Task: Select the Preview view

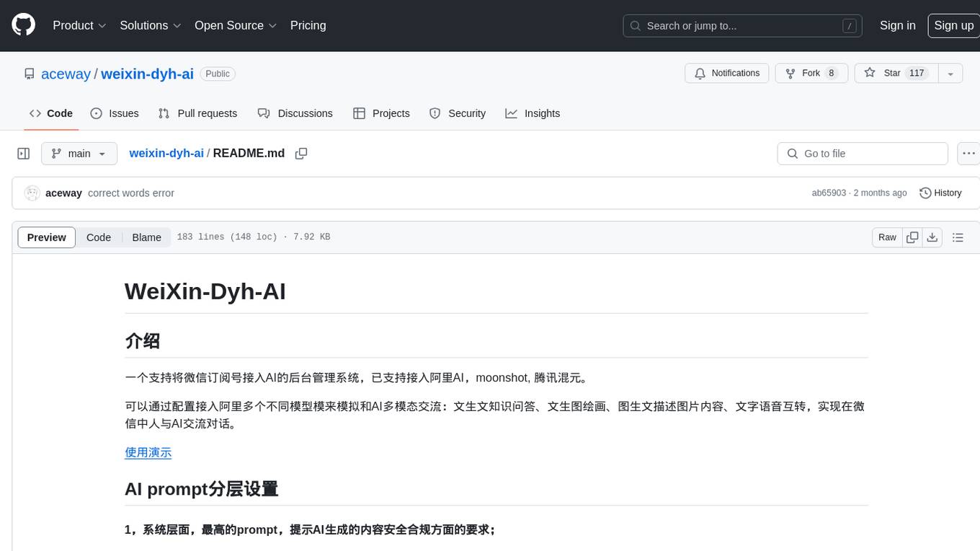Action: coord(46,237)
